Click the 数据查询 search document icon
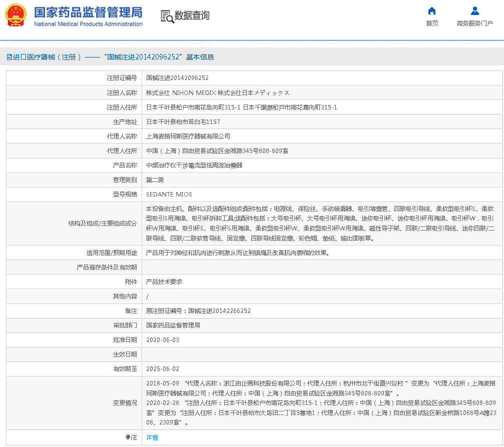Viewport: 504px width, 447px height. tap(167, 16)
